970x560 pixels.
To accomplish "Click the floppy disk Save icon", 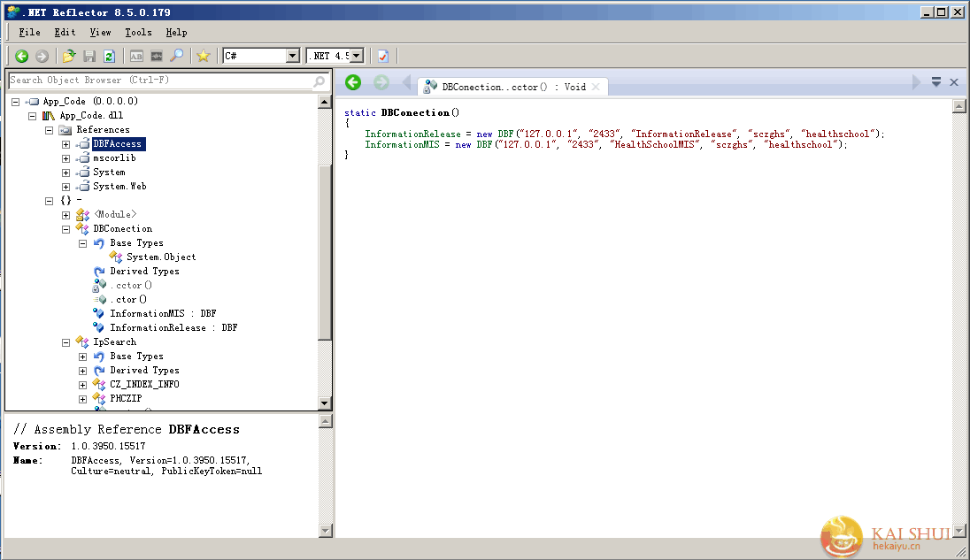I will (x=89, y=57).
